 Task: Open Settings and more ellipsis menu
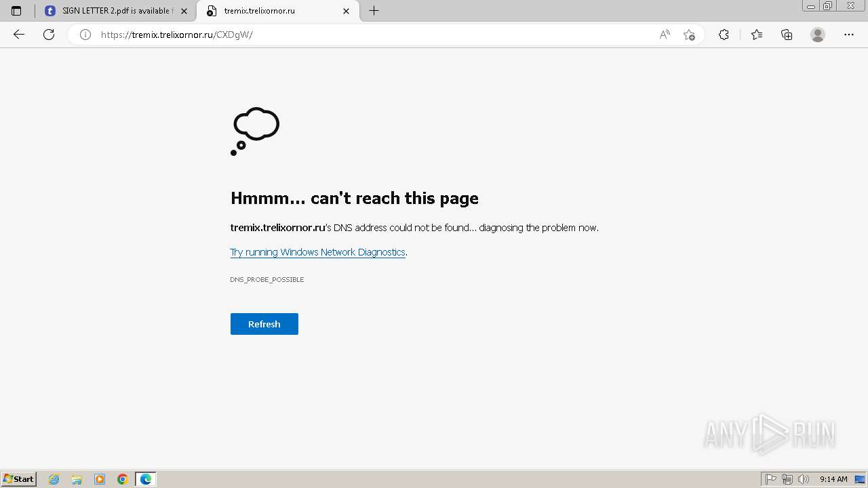(849, 35)
